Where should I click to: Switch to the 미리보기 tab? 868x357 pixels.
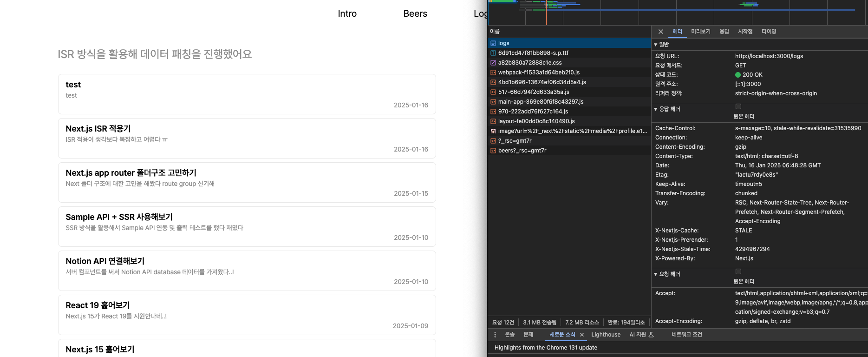(x=701, y=32)
